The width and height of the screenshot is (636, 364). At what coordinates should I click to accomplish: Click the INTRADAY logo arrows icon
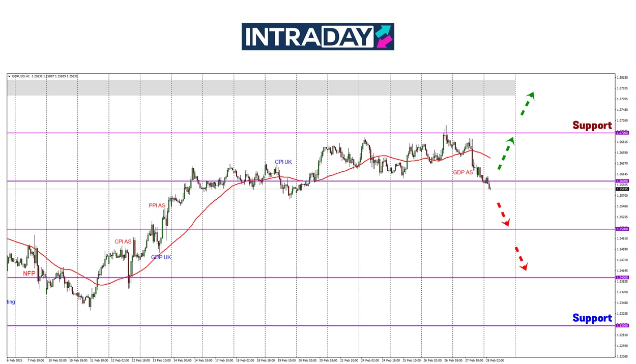click(384, 37)
